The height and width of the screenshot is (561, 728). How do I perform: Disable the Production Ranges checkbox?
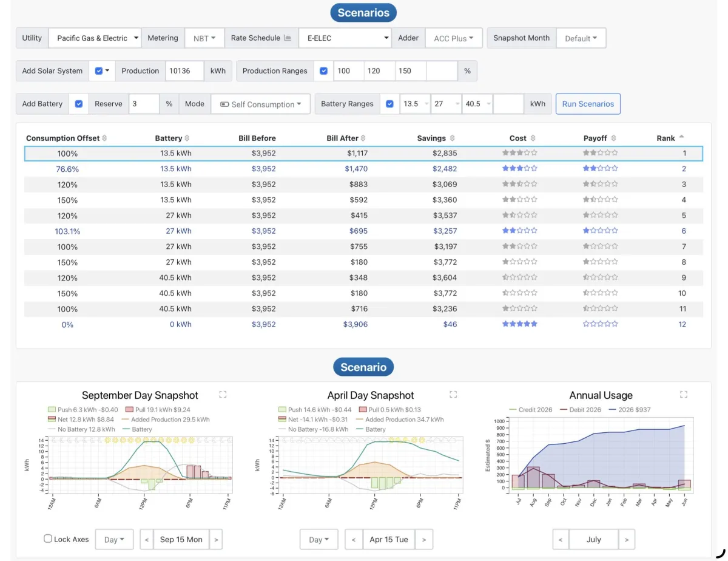coord(323,71)
